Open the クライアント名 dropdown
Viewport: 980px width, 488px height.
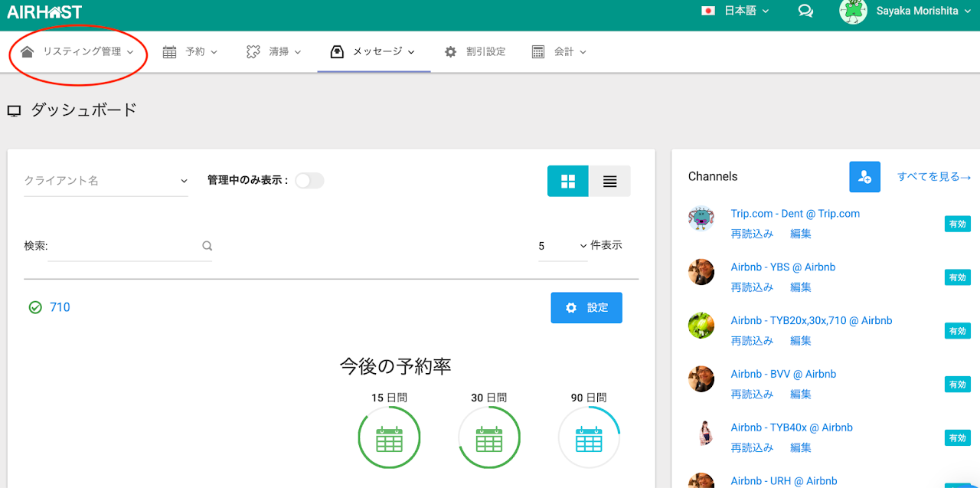pyautogui.click(x=106, y=181)
